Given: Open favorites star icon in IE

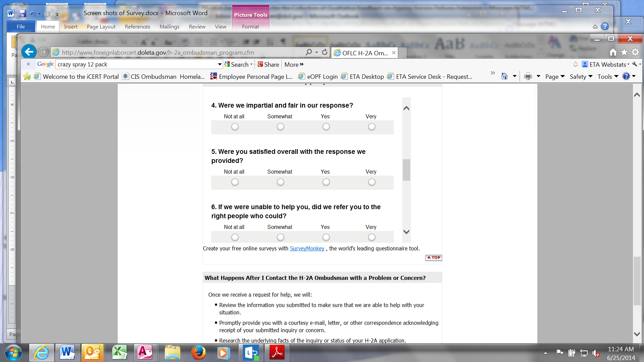Looking at the screenshot, I should pos(624,52).
